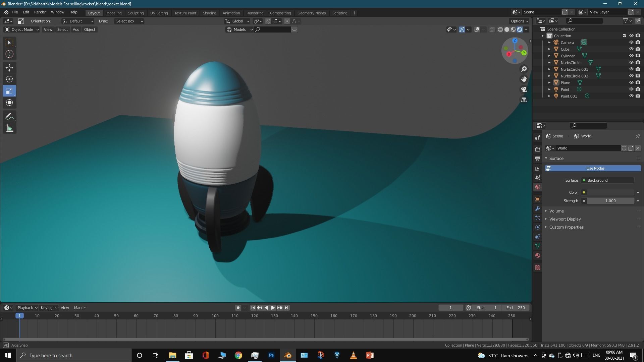Image resolution: width=644 pixels, height=362 pixels.
Task: Open the Modifier wrench properties tab
Action: coord(538,208)
